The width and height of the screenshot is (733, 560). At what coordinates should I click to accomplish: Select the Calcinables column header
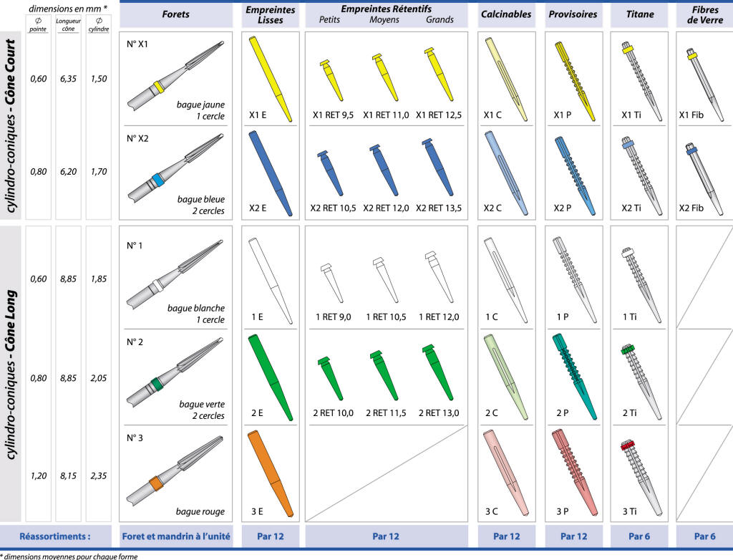507,14
